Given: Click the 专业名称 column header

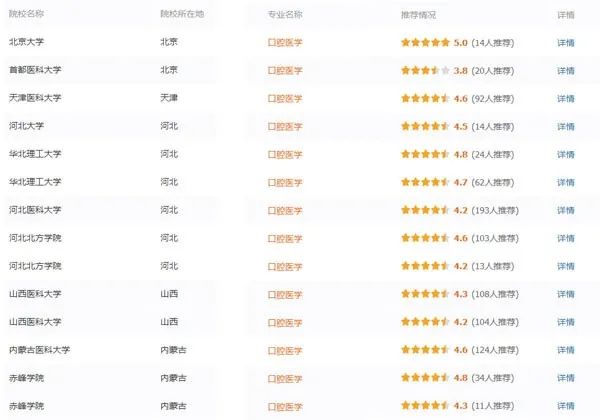Looking at the screenshot, I should click(x=285, y=15).
